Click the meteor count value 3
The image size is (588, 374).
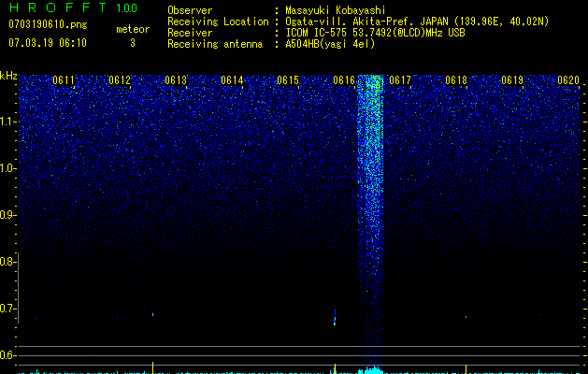pyautogui.click(x=133, y=43)
